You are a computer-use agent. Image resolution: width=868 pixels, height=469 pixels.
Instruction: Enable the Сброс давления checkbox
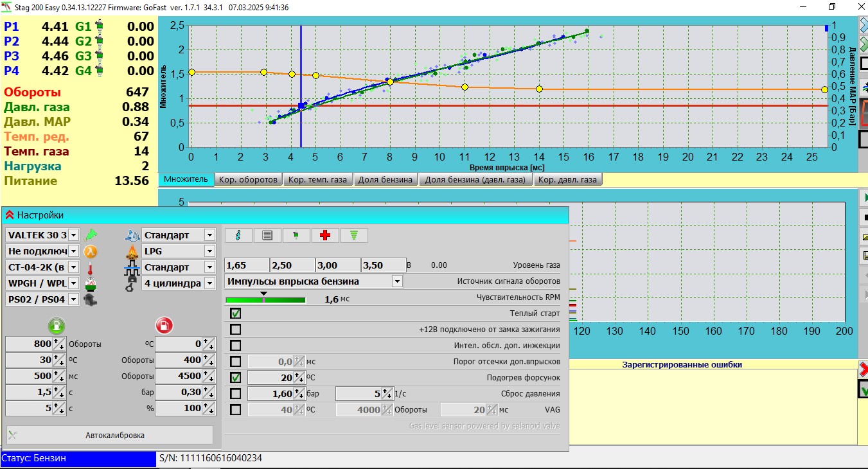click(236, 394)
